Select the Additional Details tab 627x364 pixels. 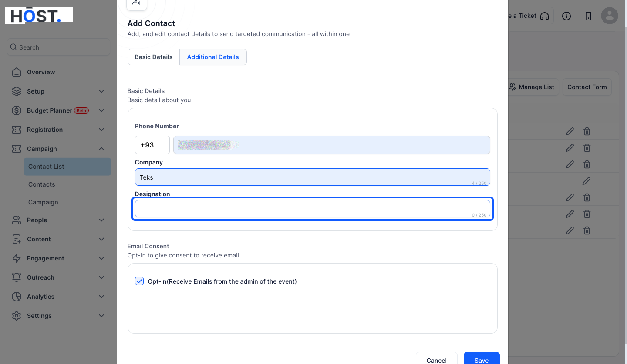coord(213,57)
